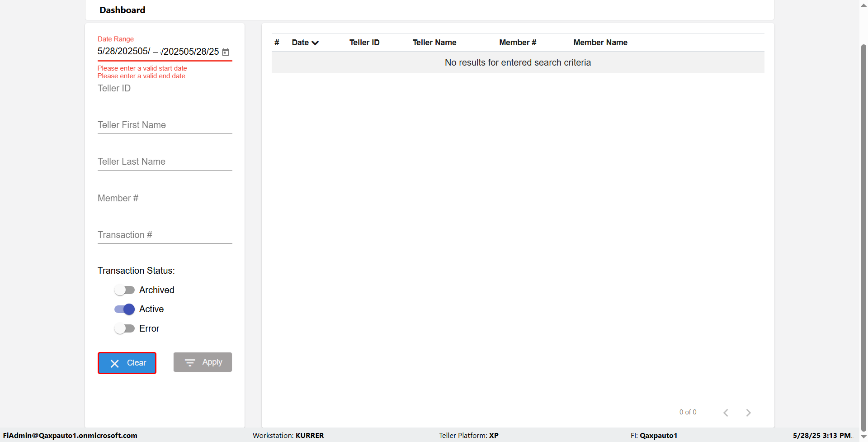Viewport: 868px width, 442px height.
Task: Click the 'Please enter a valid start date' error
Action: coord(142,68)
